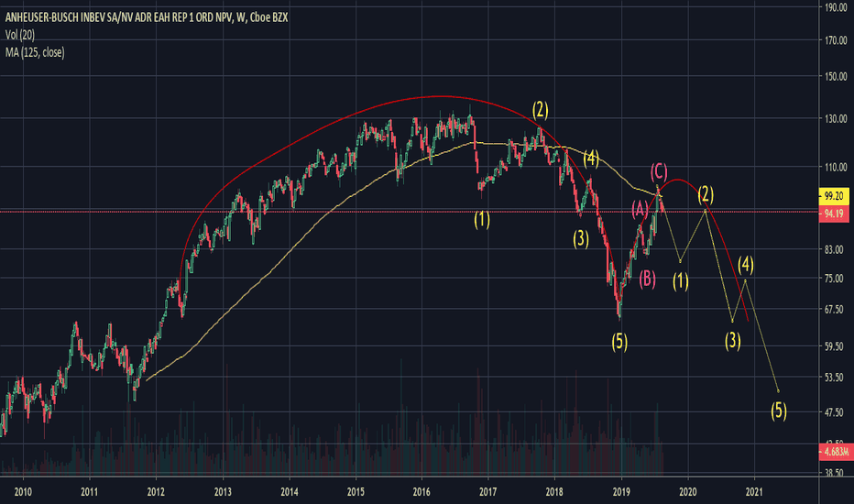Viewport: 854px width, 504px height.
Task: Click the 130.00 price axis label
Action: tap(836, 118)
